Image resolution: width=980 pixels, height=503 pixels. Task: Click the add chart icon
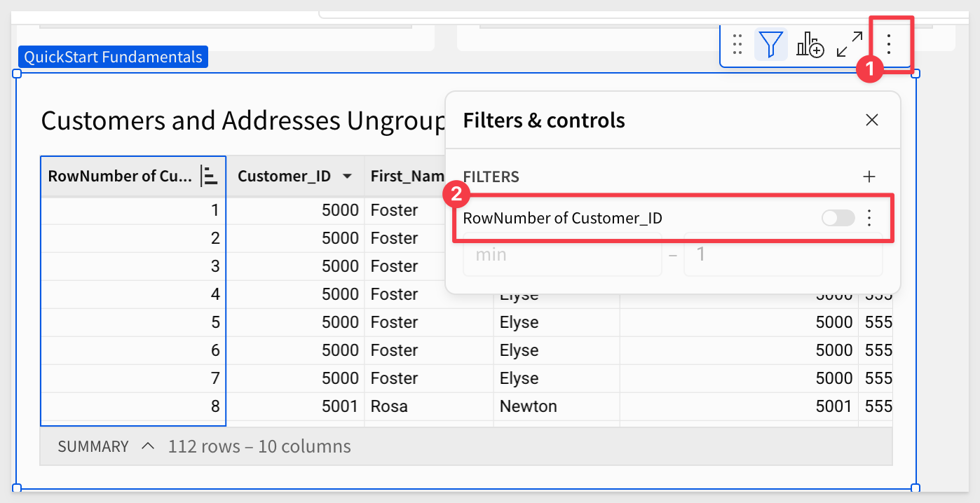pyautogui.click(x=810, y=44)
